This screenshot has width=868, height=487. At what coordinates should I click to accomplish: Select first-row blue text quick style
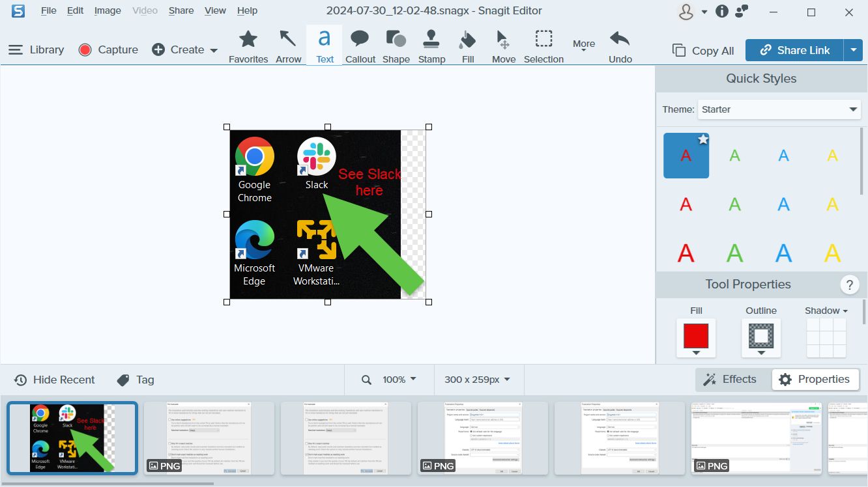[x=783, y=156]
